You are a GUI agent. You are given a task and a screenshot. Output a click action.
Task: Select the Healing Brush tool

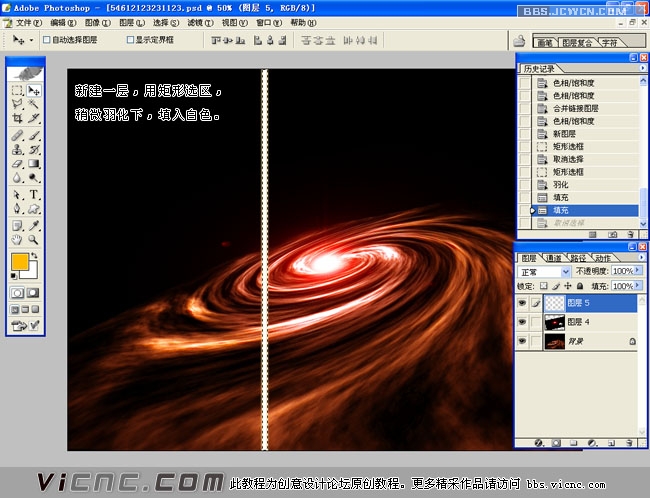coord(17,135)
